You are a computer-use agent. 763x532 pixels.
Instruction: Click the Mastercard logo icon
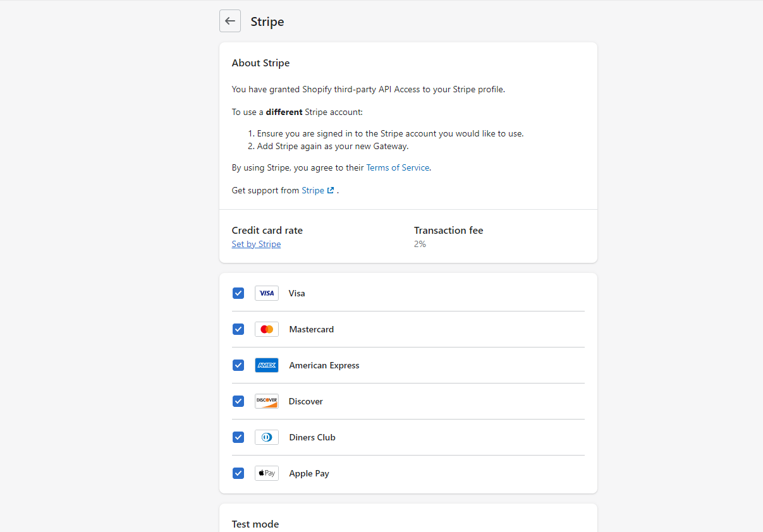click(x=267, y=329)
